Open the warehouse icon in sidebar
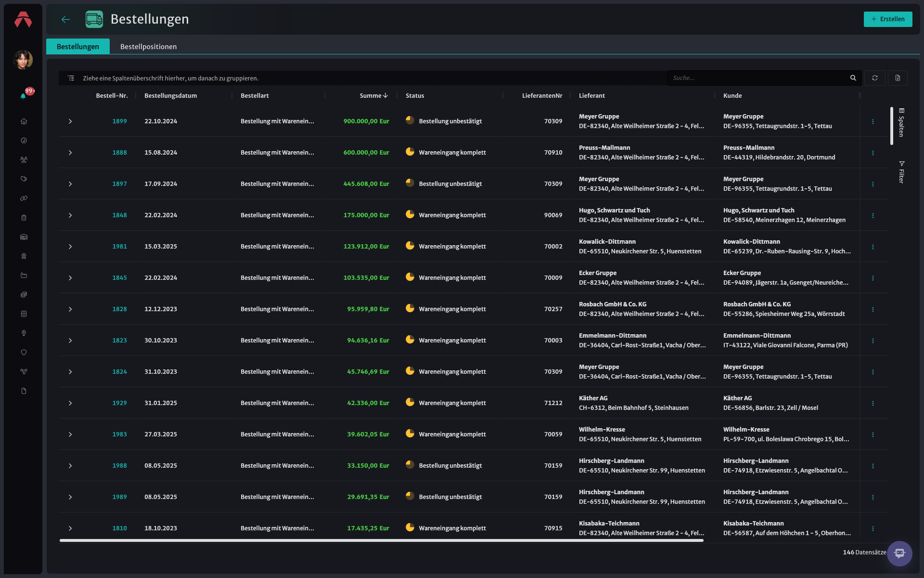924x578 pixels. [x=24, y=237]
